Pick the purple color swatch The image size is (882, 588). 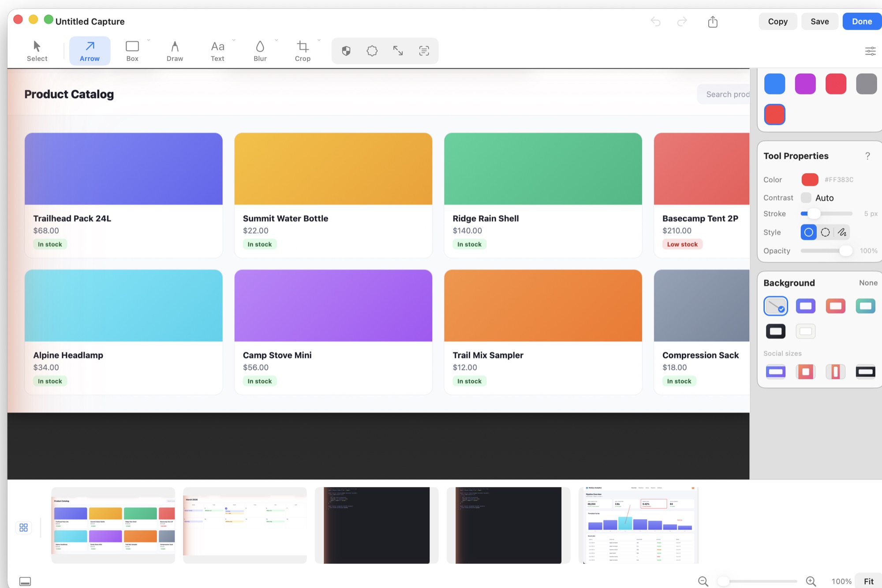(x=805, y=84)
